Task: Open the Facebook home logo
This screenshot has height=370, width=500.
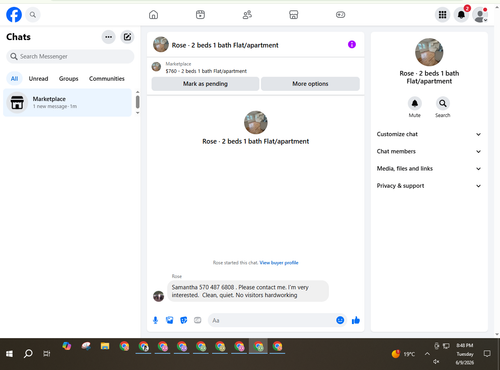Action: (x=14, y=15)
